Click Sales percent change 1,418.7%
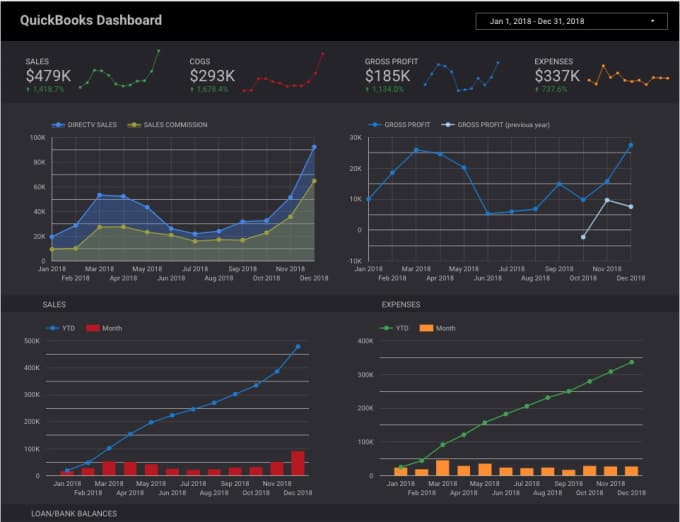 click(45, 89)
